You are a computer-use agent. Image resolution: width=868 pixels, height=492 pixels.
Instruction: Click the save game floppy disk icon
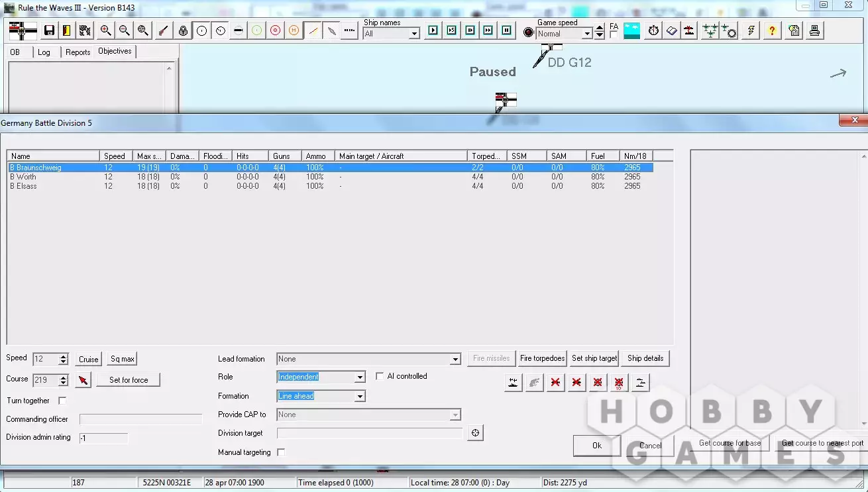(49, 30)
